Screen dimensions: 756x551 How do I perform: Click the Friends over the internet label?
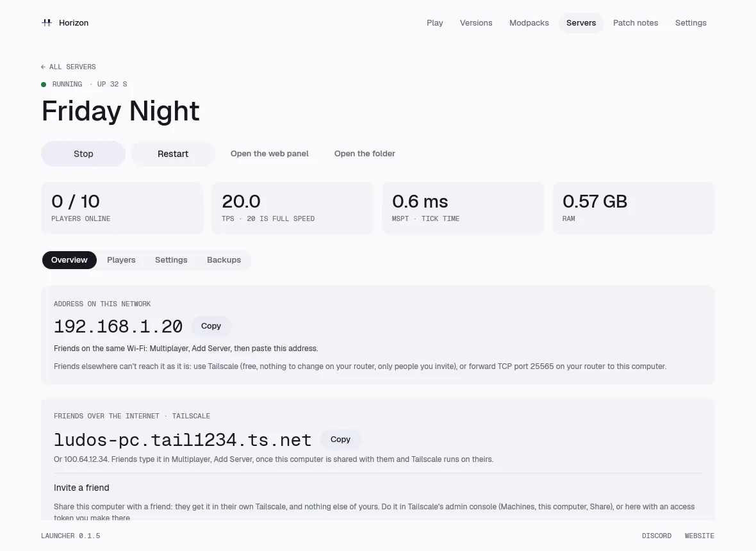point(131,416)
